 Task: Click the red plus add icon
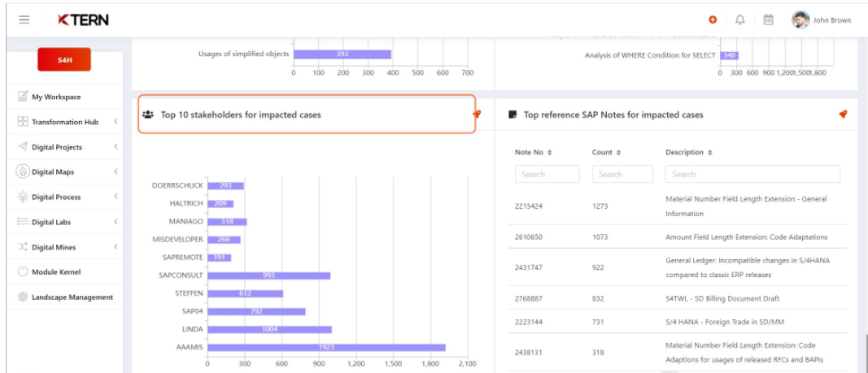pyautogui.click(x=713, y=20)
